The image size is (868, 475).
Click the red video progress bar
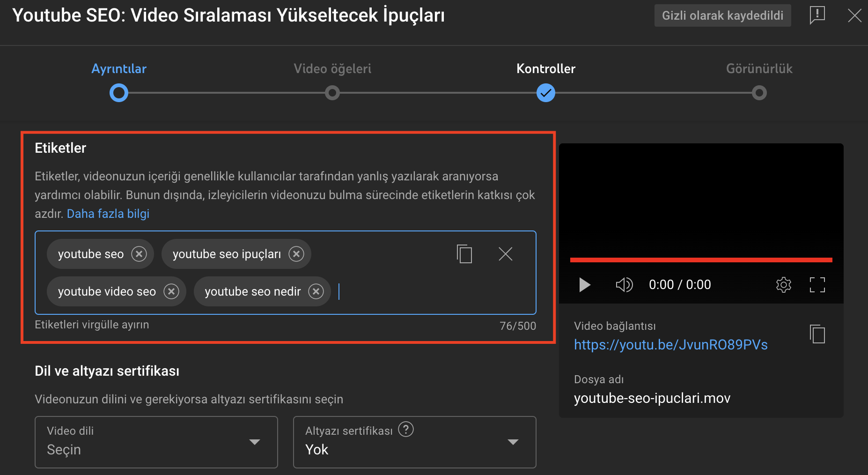tap(701, 260)
